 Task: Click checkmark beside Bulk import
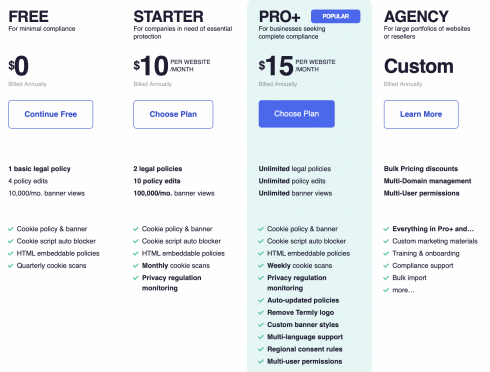tap(386, 278)
